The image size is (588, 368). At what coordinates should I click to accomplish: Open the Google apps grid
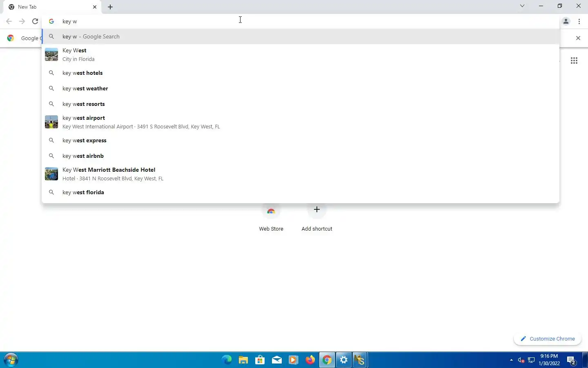tap(574, 61)
